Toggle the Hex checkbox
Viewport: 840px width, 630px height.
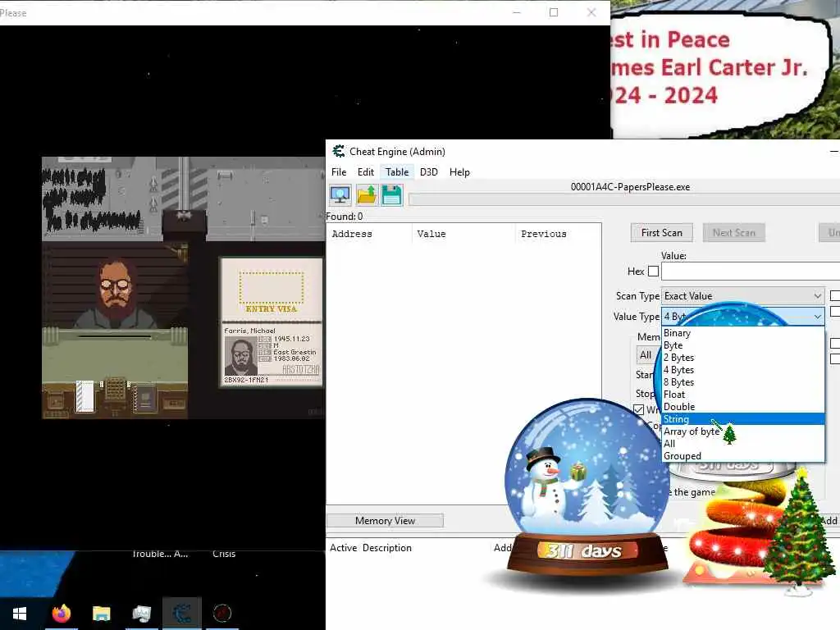653,271
